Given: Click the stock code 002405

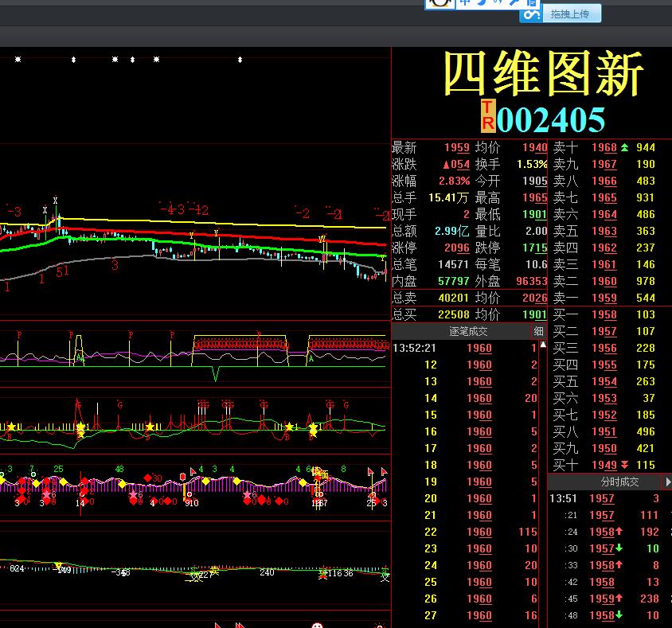Looking at the screenshot, I should pyautogui.click(x=551, y=119).
